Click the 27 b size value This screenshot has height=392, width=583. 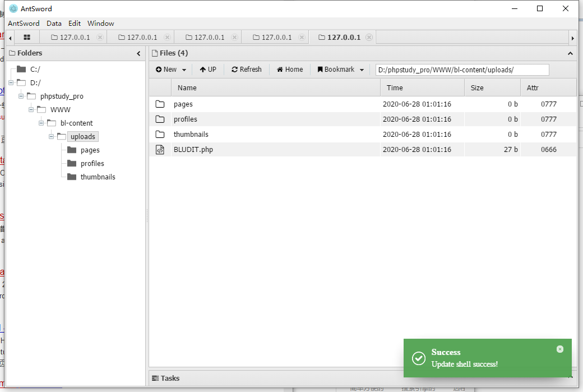[x=511, y=150]
